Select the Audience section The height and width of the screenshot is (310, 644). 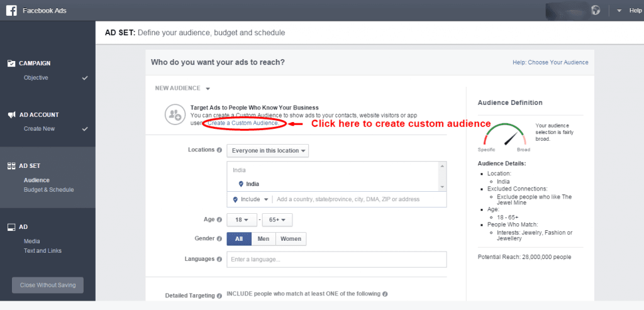36,180
